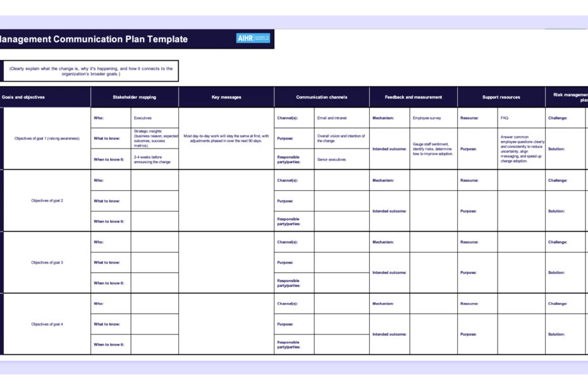This screenshot has height=392, width=588.
Task: Click the 'Answer common employee questions' purpose cell
Action: click(522, 149)
